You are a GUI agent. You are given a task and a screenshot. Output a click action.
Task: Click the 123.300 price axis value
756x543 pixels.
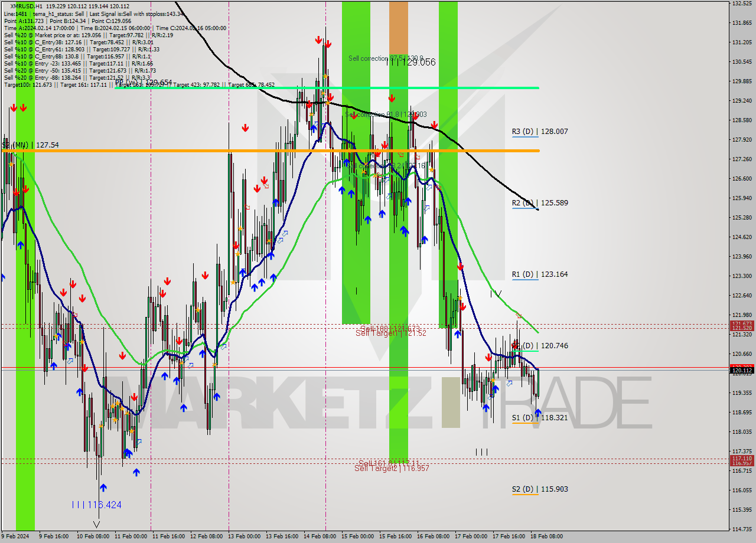742,276
